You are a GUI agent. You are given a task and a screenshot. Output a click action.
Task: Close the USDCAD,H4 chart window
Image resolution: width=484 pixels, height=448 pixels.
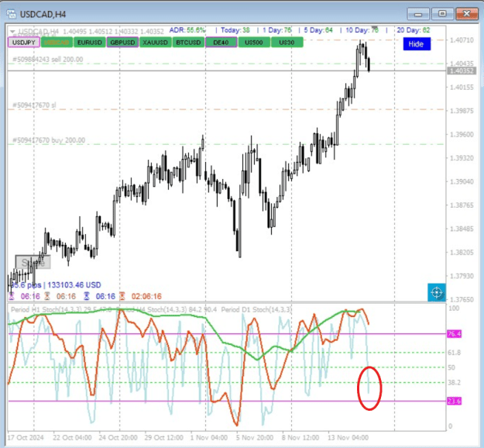[467, 14]
